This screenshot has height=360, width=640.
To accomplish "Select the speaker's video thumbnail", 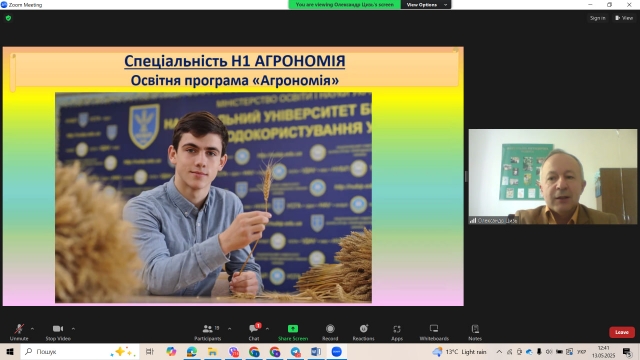I will (553, 176).
